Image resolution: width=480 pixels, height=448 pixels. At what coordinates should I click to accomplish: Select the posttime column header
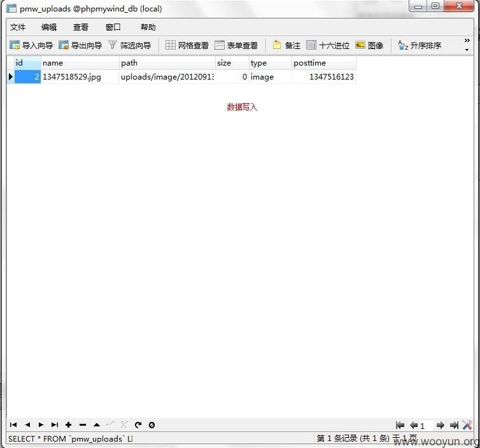coord(324,63)
